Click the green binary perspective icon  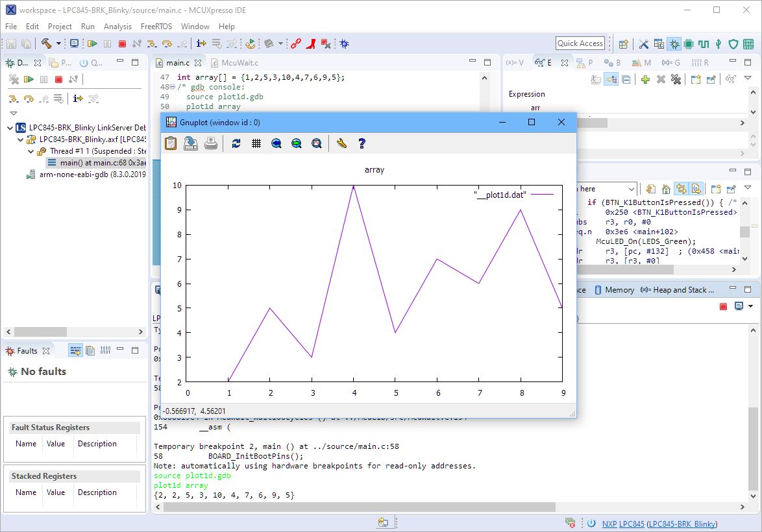(x=748, y=44)
